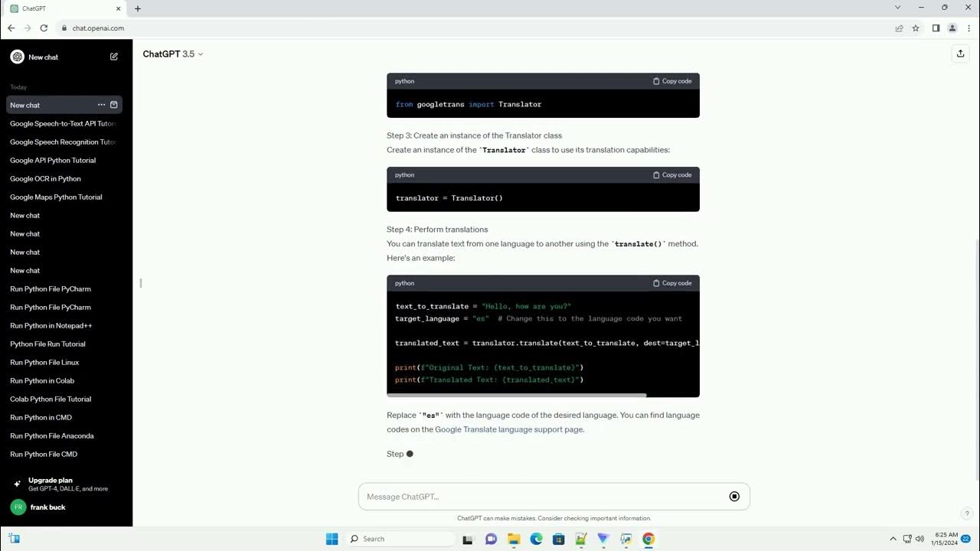Viewport: 980px width, 551px height.
Task: Click the new chat compose icon
Action: 114,57
